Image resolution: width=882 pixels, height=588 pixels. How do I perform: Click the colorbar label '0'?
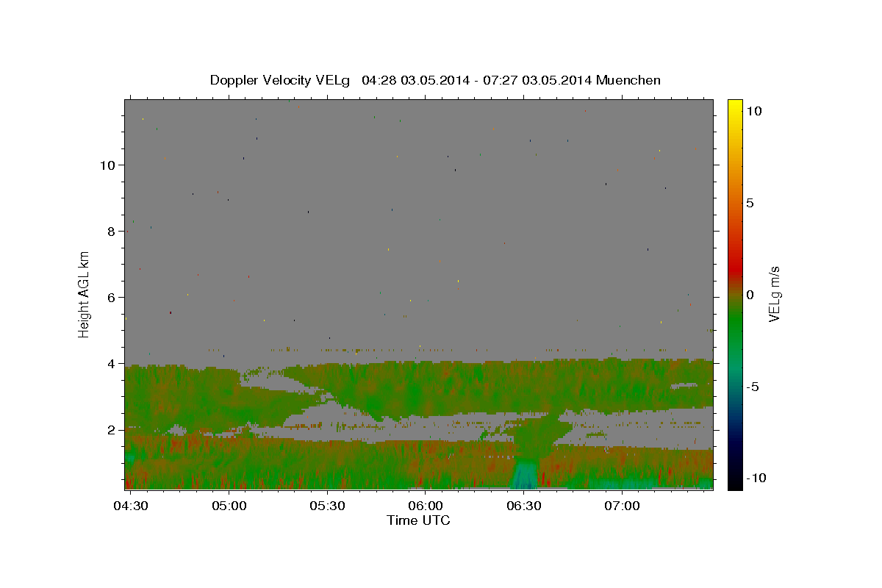click(750, 295)
